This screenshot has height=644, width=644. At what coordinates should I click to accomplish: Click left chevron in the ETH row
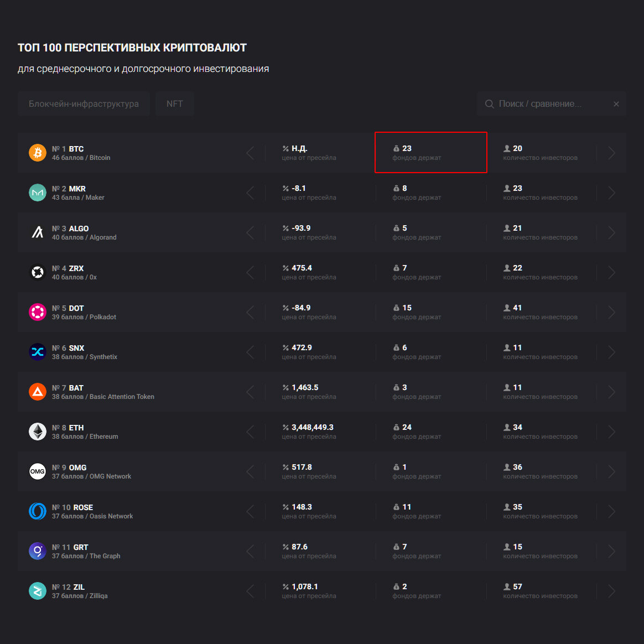(x=251, y=432)
